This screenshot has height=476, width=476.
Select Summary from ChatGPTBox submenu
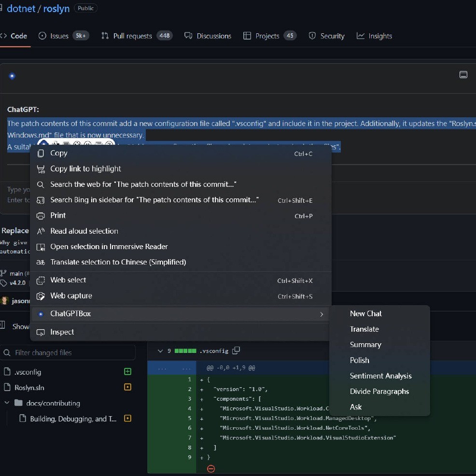tap(365, 345)
